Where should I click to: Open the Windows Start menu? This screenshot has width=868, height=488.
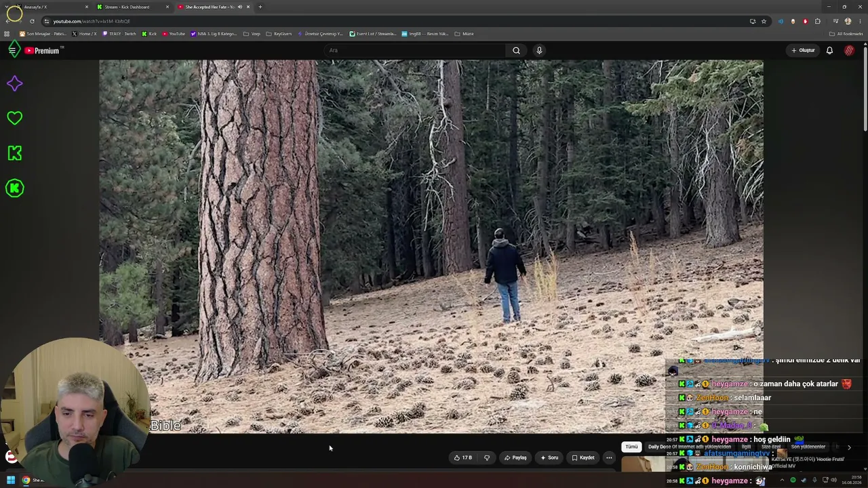[11, 481]
